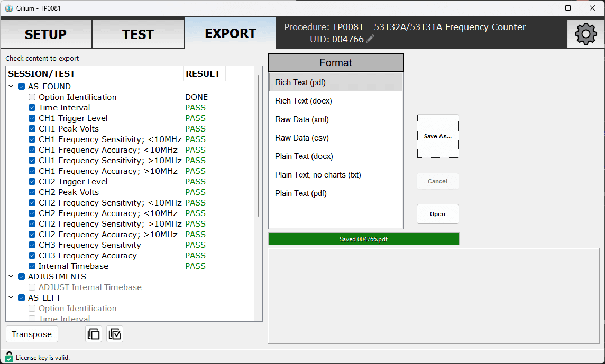605x364 pixels.
Task: Uncheck the CH3 Frequency Accuracy checkbox
Action: (32, 256)
